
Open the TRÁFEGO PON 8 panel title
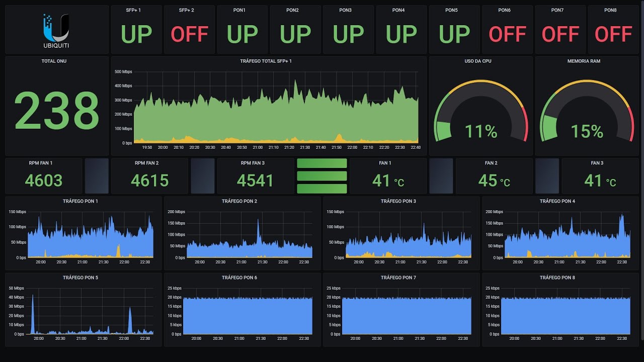coord(557,278)
